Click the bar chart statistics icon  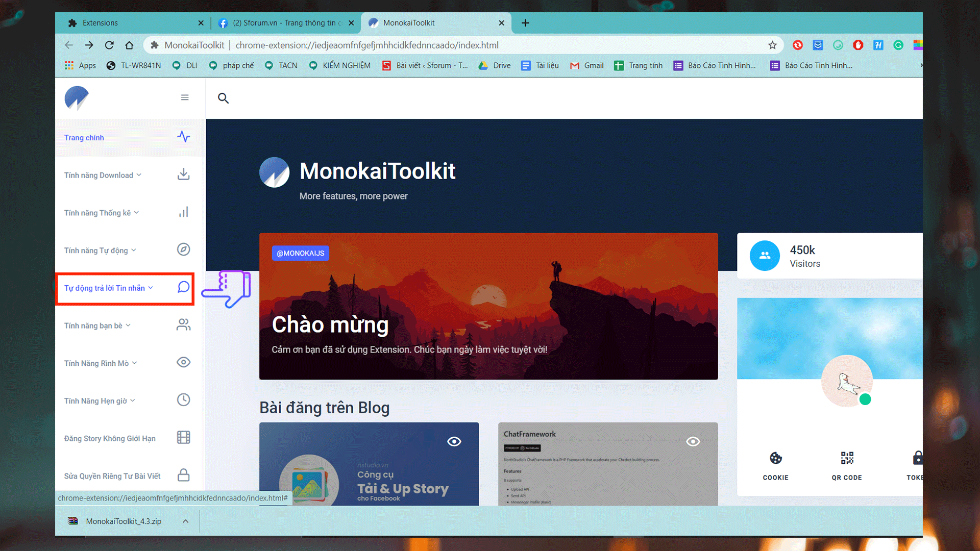tap(184, 212)
